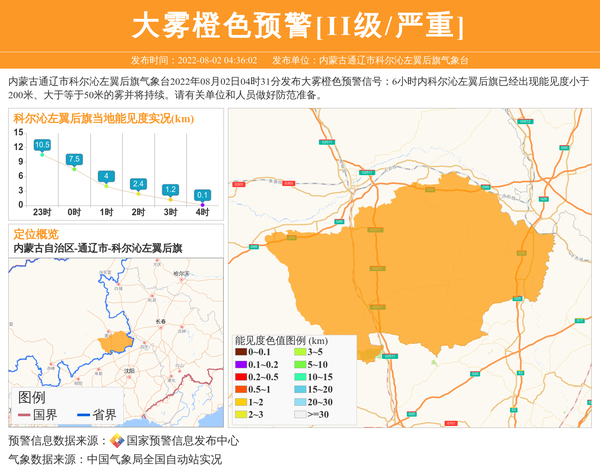This screenshot has width=600, height=471.
Task: Click the 定位概览 section heading
Action: tap(36, 234)
